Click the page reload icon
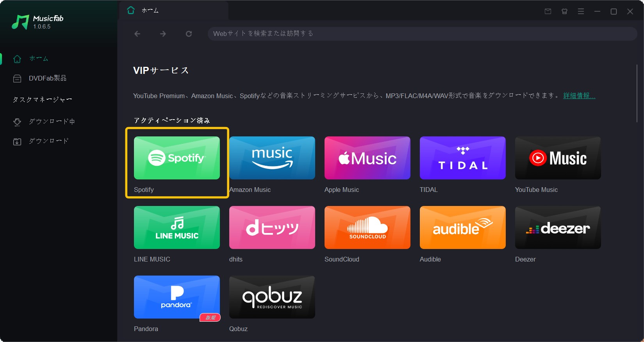The height and width of the screenshot is (342, 644). pos(189,34)
